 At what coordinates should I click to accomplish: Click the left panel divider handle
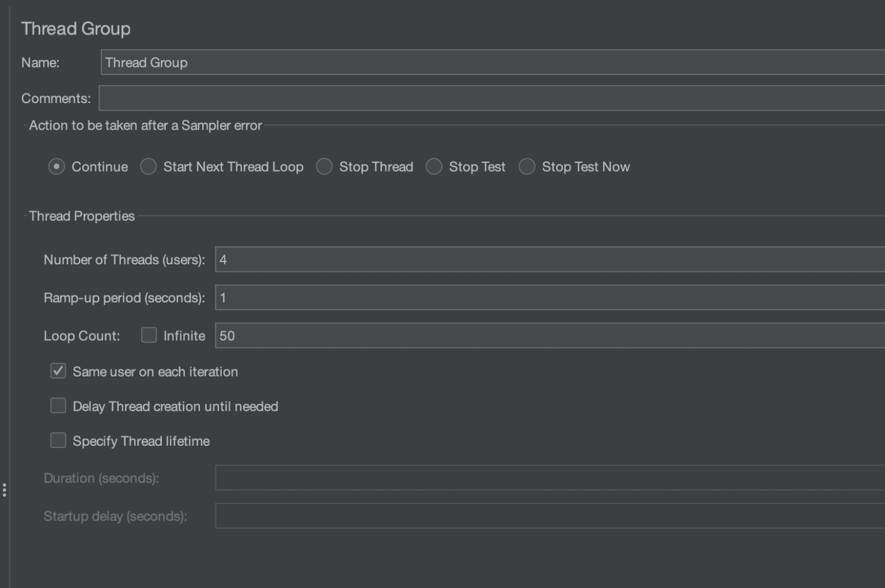click(x=5, y=490)
